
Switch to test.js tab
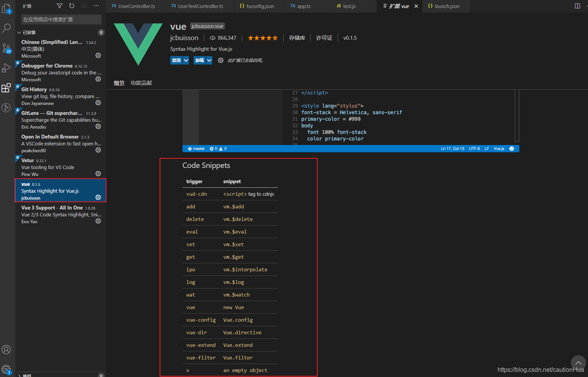(354, 6)
